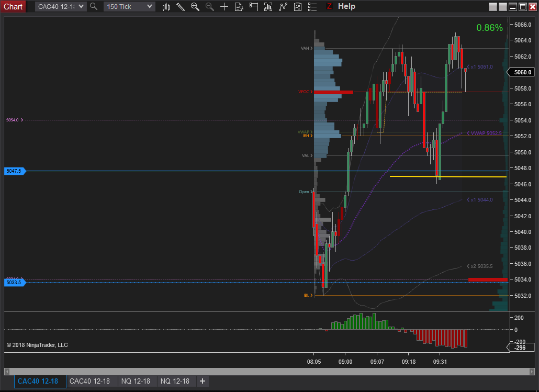Click the 200 indicator axis label
The image size is (539, 392).
(x=519, y=318)
